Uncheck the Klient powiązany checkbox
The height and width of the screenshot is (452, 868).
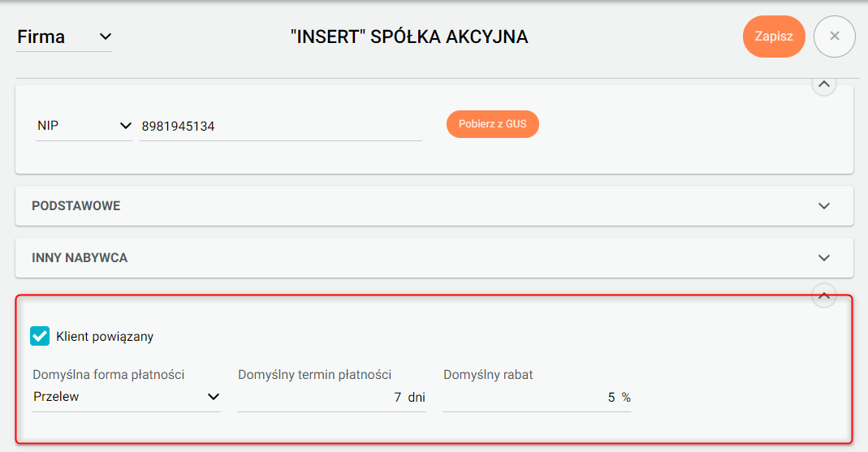coord(40,336)
